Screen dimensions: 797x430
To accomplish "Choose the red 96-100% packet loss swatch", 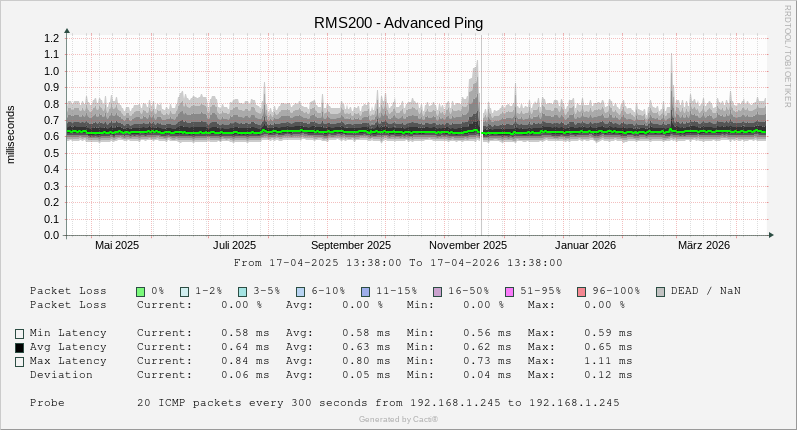I will tap(581, 291).
